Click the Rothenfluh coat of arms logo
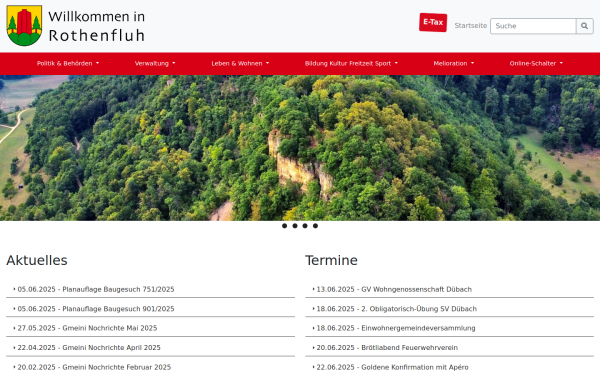The height and width of the screenshot is (375, 600). pos(24,26)
